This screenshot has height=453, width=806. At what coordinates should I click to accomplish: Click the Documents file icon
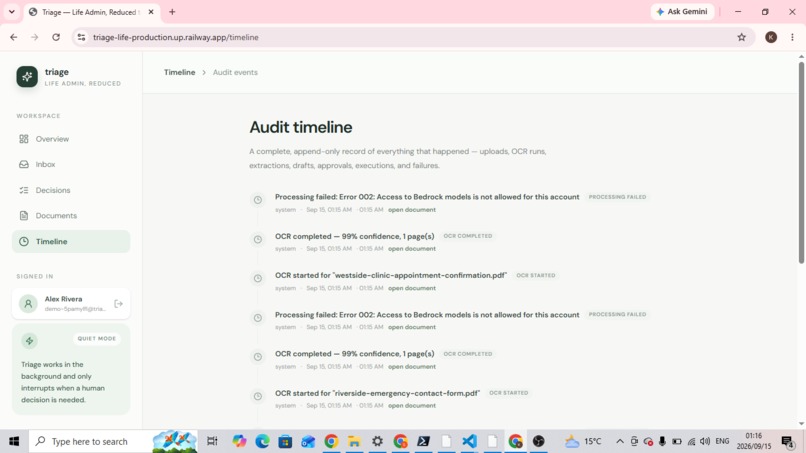point(24,215)
